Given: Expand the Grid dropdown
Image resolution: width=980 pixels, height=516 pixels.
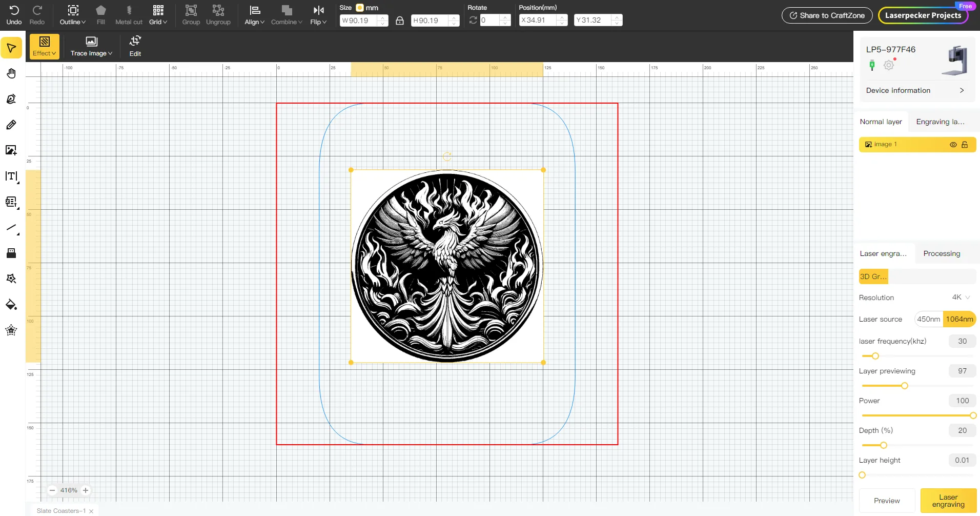Looking at the screenshot, I should pos(158,15).
